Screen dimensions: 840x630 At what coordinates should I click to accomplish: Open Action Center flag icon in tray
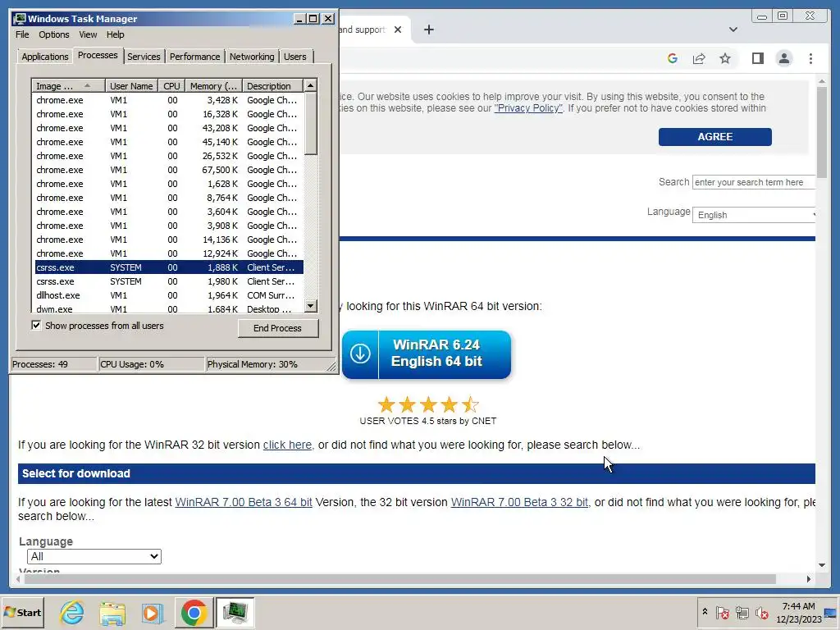pyautogui.click(x=722, y=612)
